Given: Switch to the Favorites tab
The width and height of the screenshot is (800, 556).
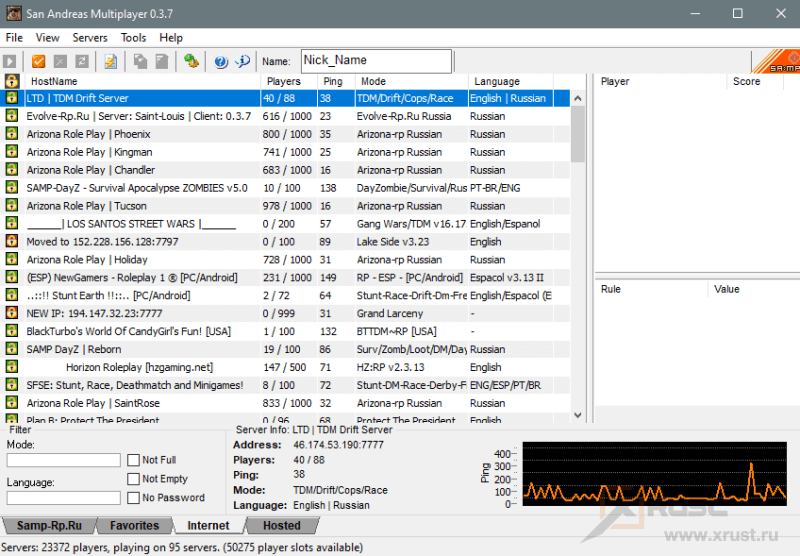Looking at the screenshot, I should coord(134,525).
